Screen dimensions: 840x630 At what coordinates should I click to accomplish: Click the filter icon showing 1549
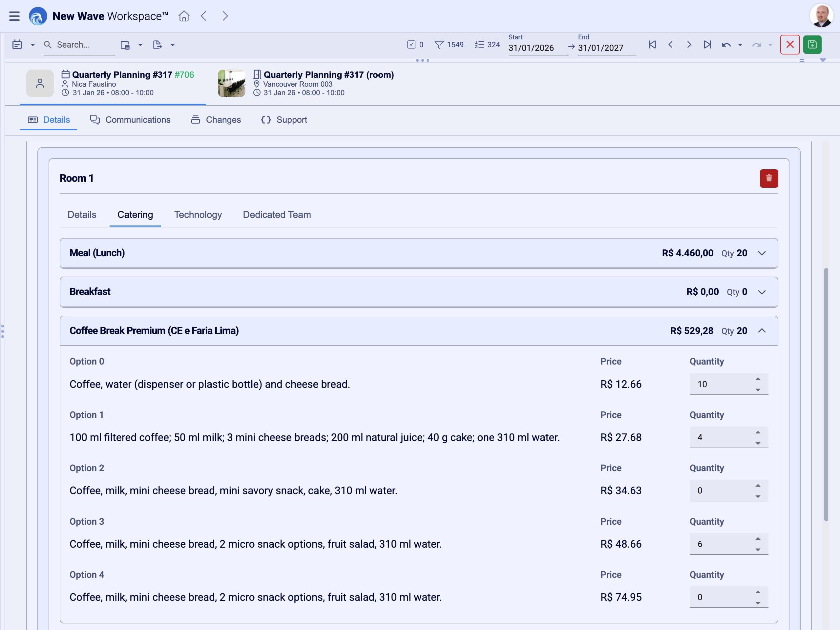439,45
